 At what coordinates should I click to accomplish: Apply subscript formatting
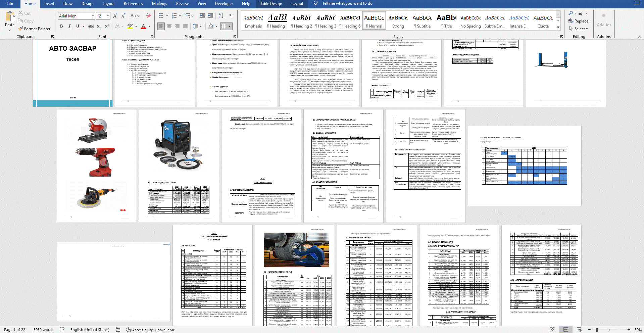pyautogui.click(x=99, y=26)
